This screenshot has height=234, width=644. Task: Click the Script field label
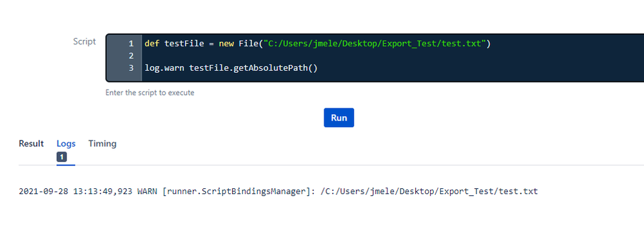[84, 41]
